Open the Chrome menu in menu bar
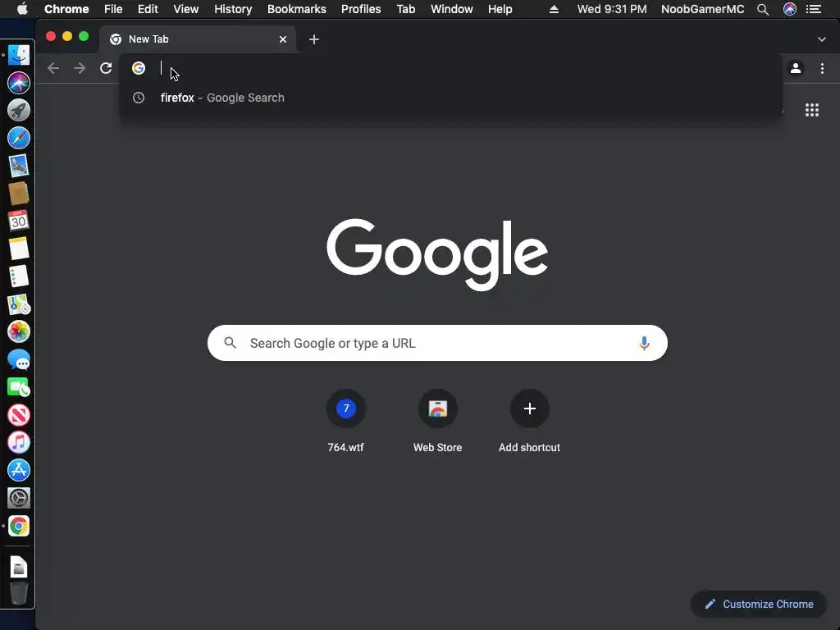 66,9
